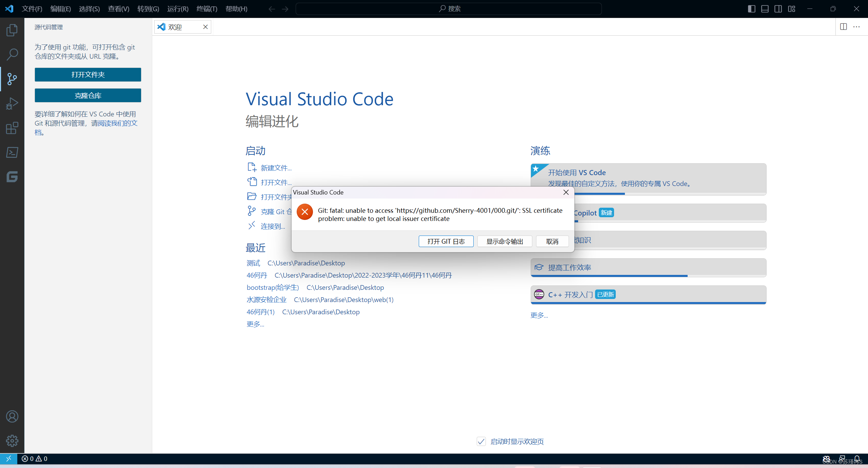The width and height of the screenshot is (868, 468).
Task: Open the editor more actions ellipsis
Action: (856, 27)
